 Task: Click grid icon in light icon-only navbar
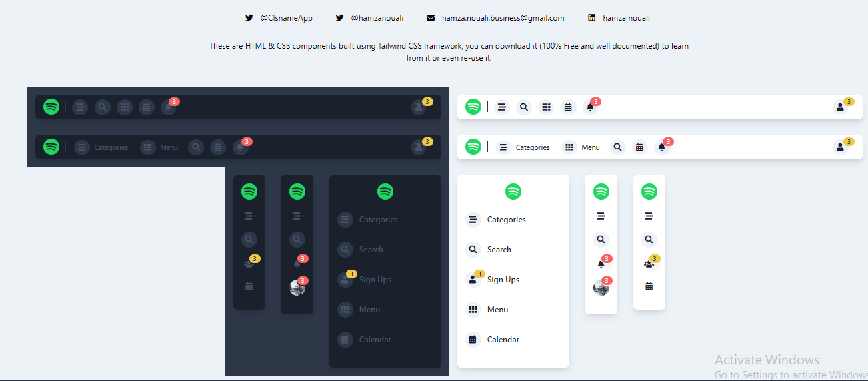click(546, 107)
